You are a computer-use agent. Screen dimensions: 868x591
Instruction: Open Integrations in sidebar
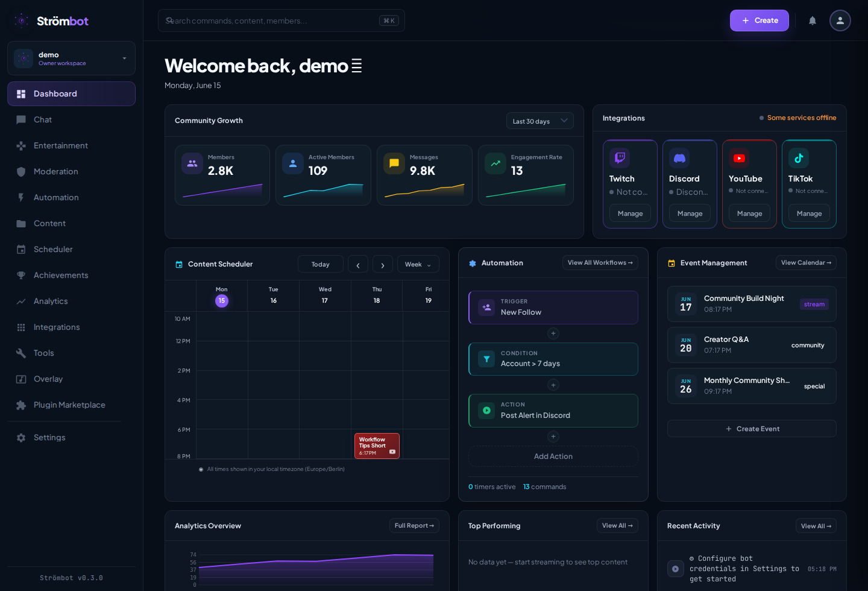[71, 327]
